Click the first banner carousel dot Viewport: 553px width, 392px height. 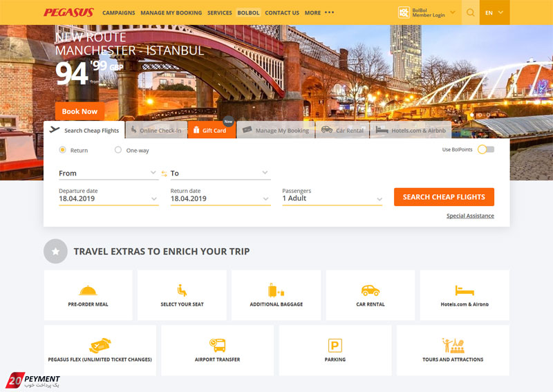click(x=472, y=115)
